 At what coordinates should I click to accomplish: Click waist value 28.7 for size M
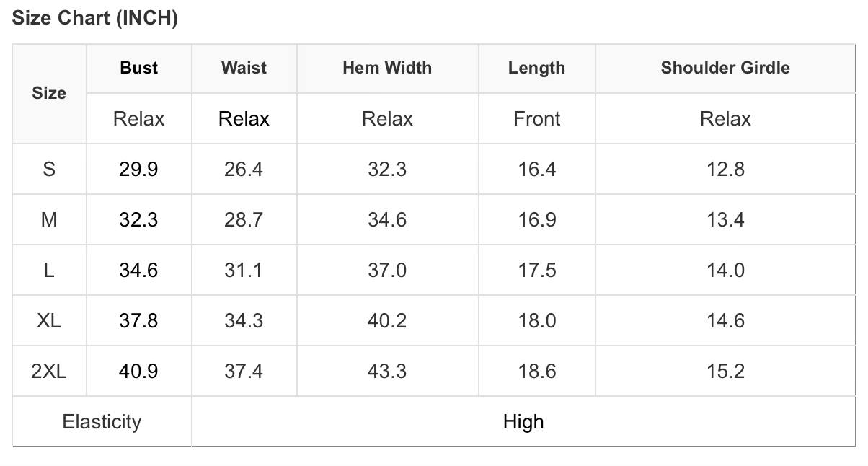click(244, 220)
